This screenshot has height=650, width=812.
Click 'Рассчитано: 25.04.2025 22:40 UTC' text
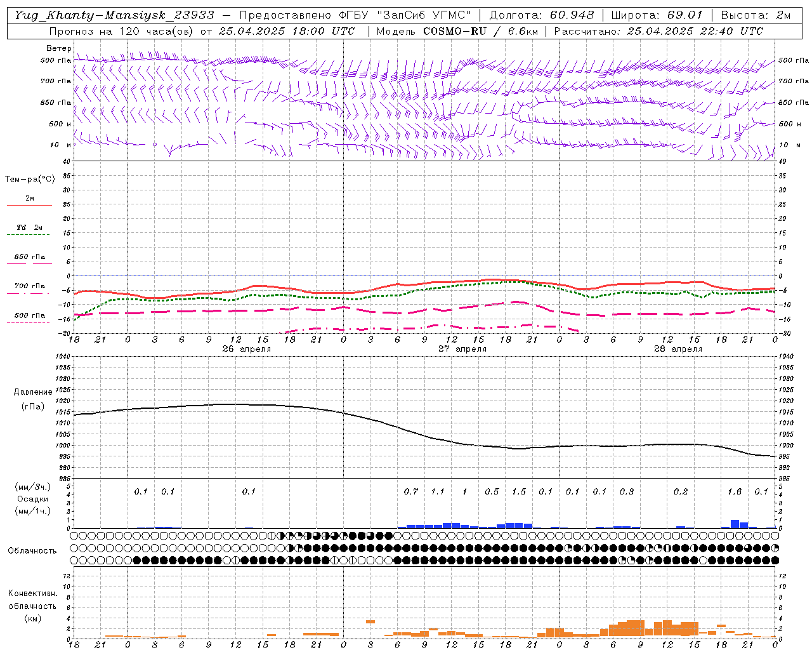(658, 31)
